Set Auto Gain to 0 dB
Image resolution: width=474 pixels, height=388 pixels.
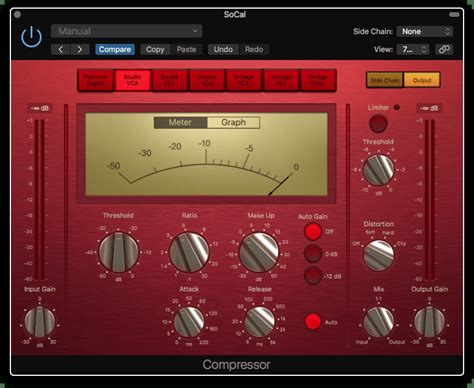313,254
